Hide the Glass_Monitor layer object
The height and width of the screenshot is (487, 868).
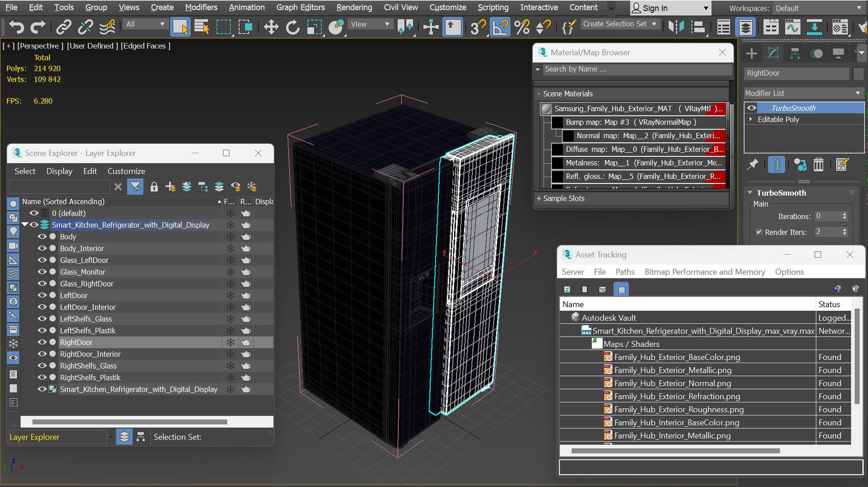click(42, 272)
